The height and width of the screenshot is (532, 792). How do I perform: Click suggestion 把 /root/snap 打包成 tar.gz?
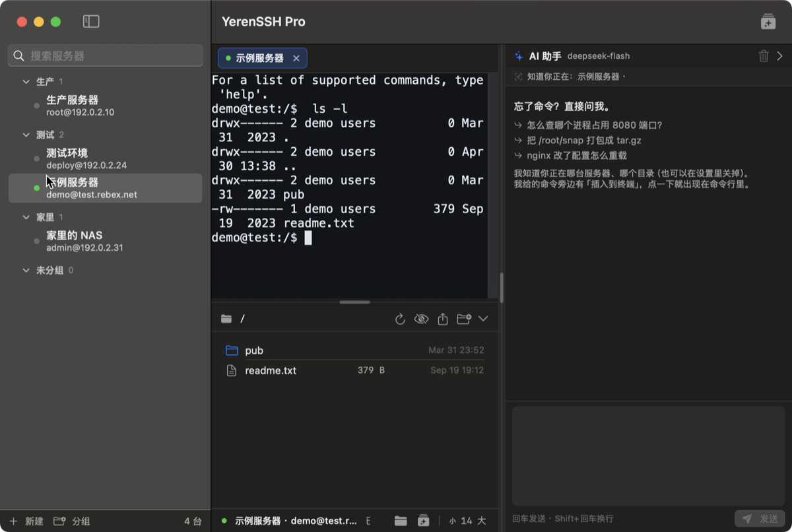coord(577,140)
